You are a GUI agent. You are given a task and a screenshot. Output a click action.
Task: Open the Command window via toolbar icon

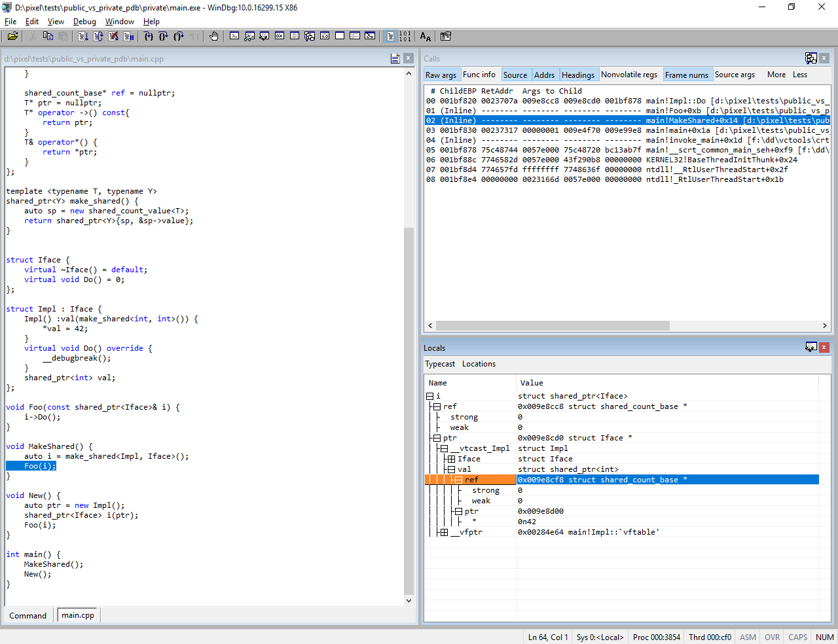234,37
